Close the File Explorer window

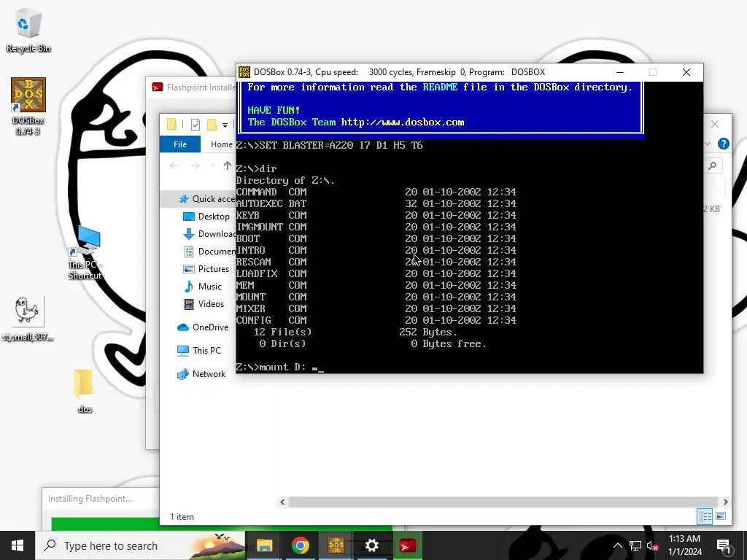tap(715, 124)
